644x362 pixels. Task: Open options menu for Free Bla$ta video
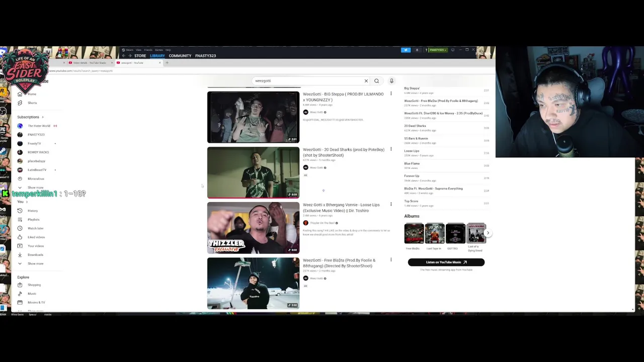click(391, 260)
